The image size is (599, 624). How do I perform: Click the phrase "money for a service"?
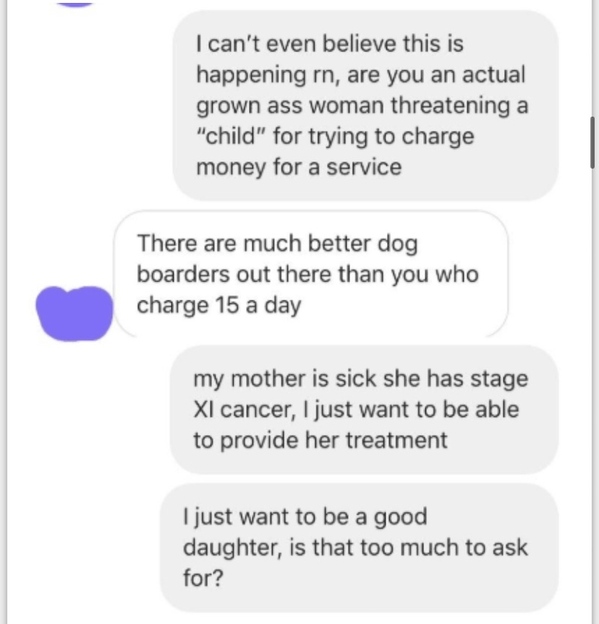[299, 167]
